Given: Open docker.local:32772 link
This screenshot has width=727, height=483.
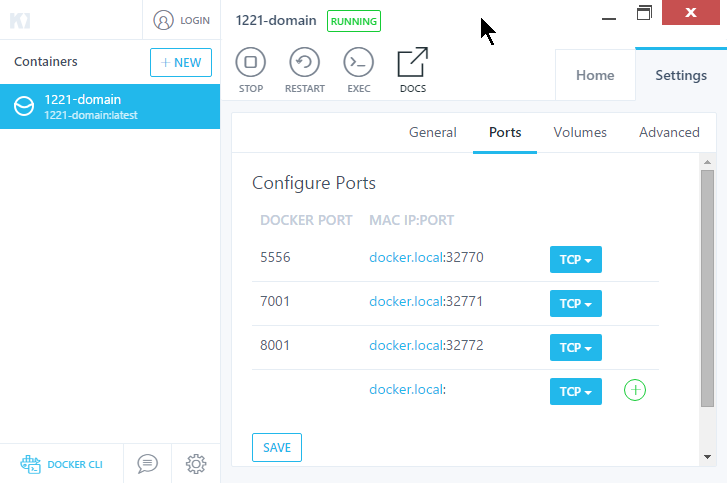Looking at the screenshot, I should pos(426,345).
